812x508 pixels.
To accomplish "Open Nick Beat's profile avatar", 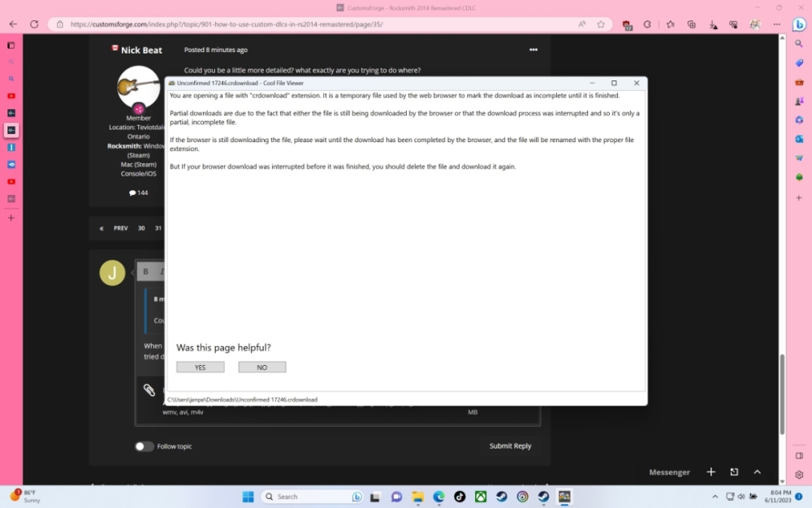I will tap(138, 86).
